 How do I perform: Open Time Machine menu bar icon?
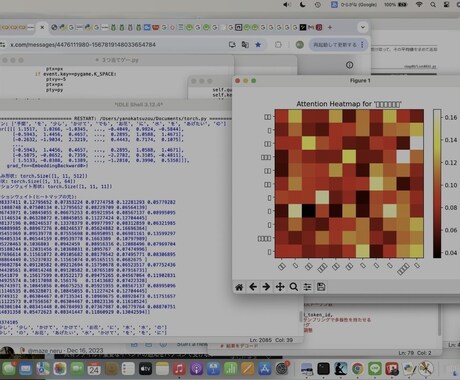pyautogui.click(x=318, y=5)
